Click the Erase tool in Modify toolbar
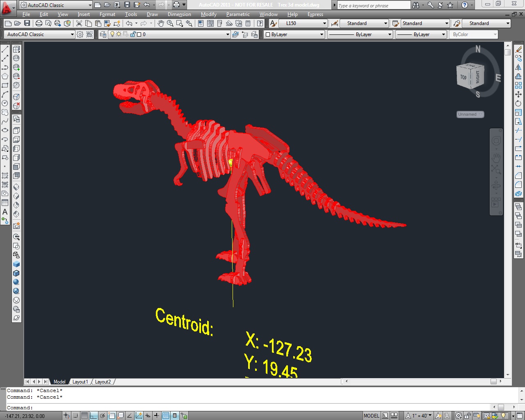525x420 pixels. click(x=518, y=49)
